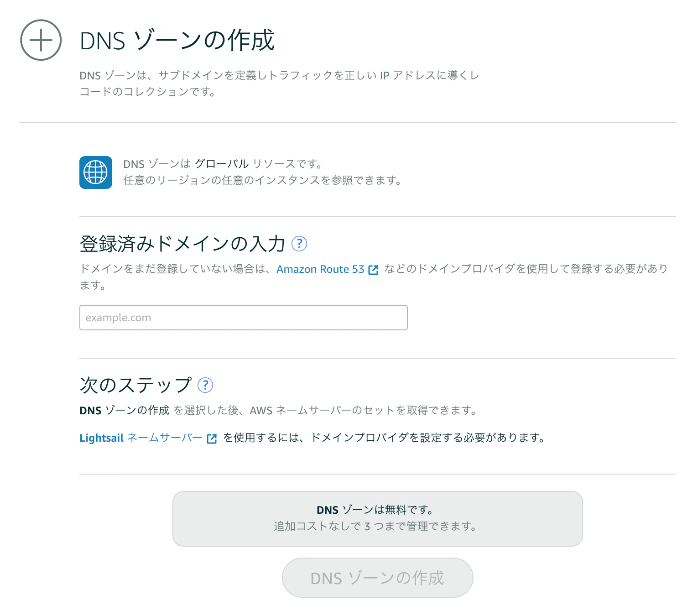698x616 pixels.
Task: Click the plus circle icon beside the page title
Action: pos(41,40)
